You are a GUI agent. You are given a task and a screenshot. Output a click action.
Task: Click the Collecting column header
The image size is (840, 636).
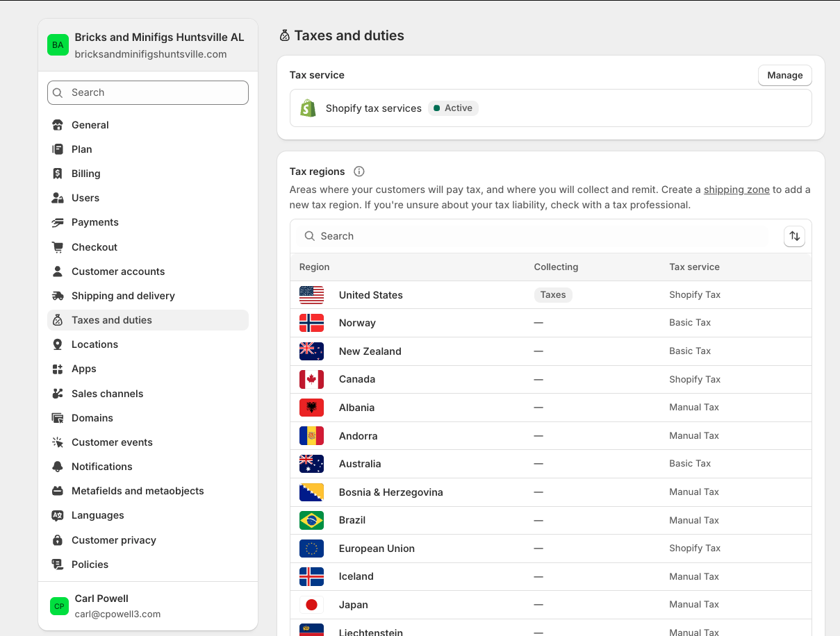point(556,267)
